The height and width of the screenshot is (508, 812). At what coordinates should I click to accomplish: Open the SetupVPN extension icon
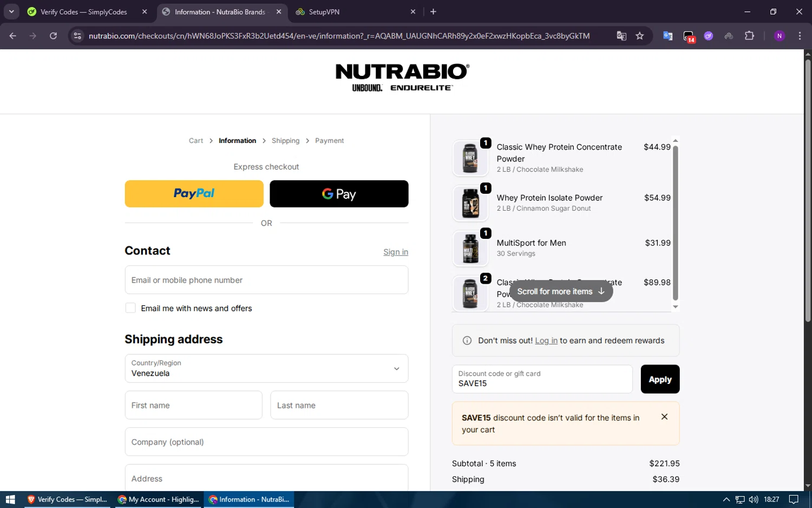click(729, 36)
